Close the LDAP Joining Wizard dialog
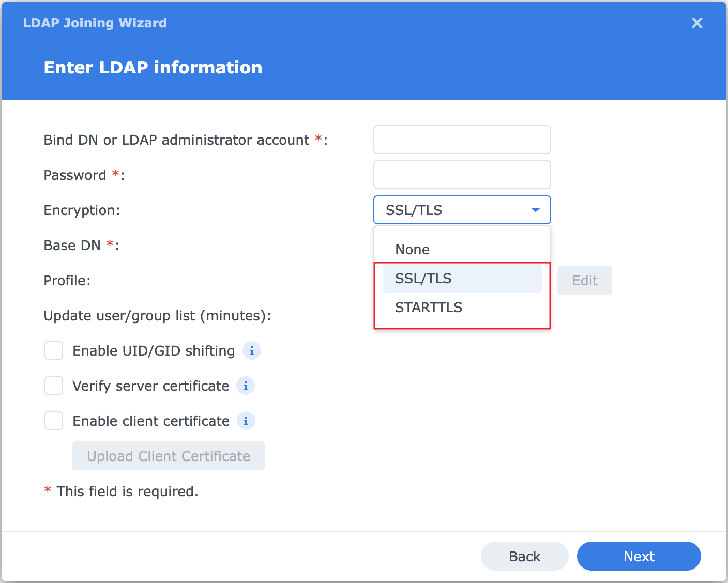Image resolution: width=728 pixels, height=583 pixels. click(x=697, y=23)
